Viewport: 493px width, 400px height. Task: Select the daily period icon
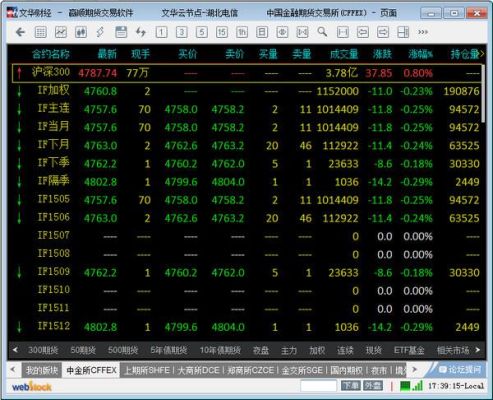(262, 32)
